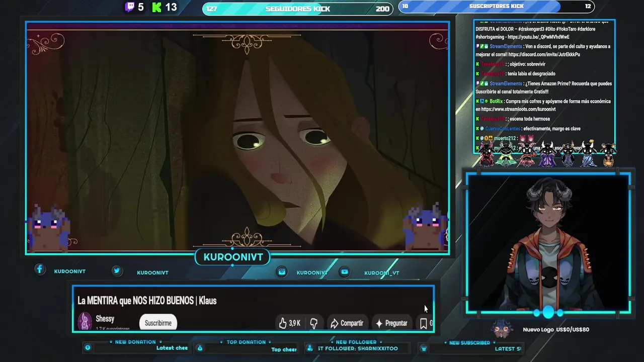Click chat username CuervoConLentes
This screenshot has width=644, height=362.
point(503,129)
